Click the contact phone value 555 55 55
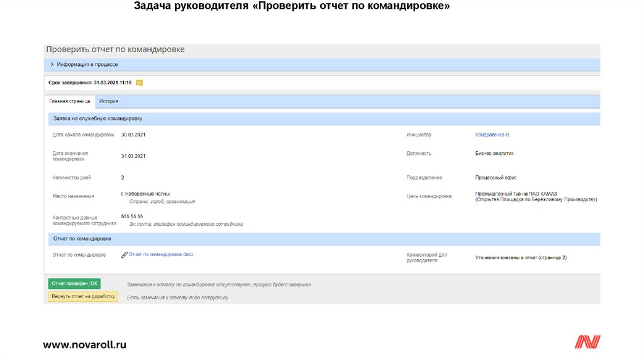Screen dimensions: 644x361 coord(132,216)
